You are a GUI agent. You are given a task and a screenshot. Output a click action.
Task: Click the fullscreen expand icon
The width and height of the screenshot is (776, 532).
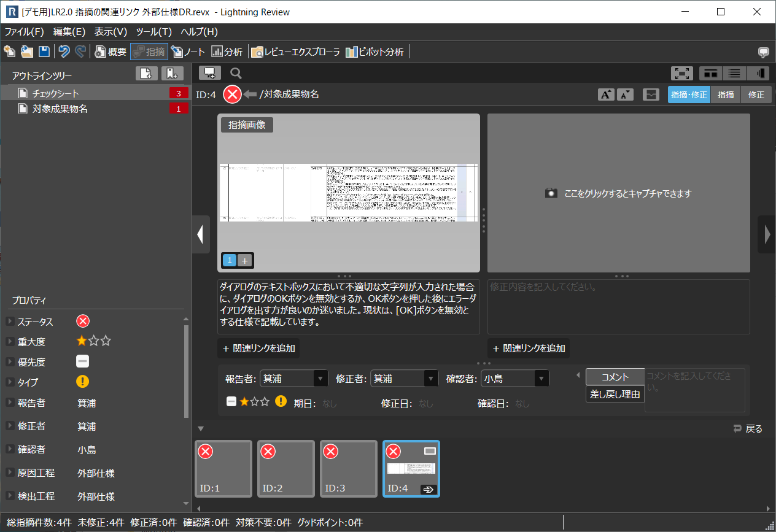tap(683, 74)
